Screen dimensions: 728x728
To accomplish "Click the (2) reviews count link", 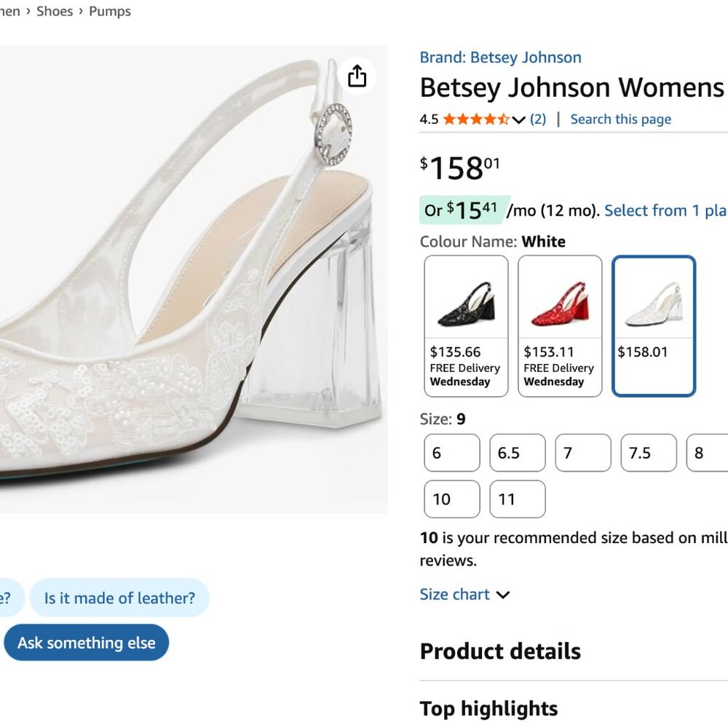I will (538, 119).
